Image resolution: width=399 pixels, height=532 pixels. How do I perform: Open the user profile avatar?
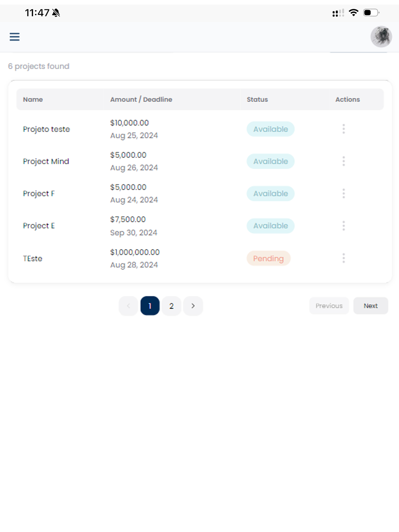pos(381,37)
